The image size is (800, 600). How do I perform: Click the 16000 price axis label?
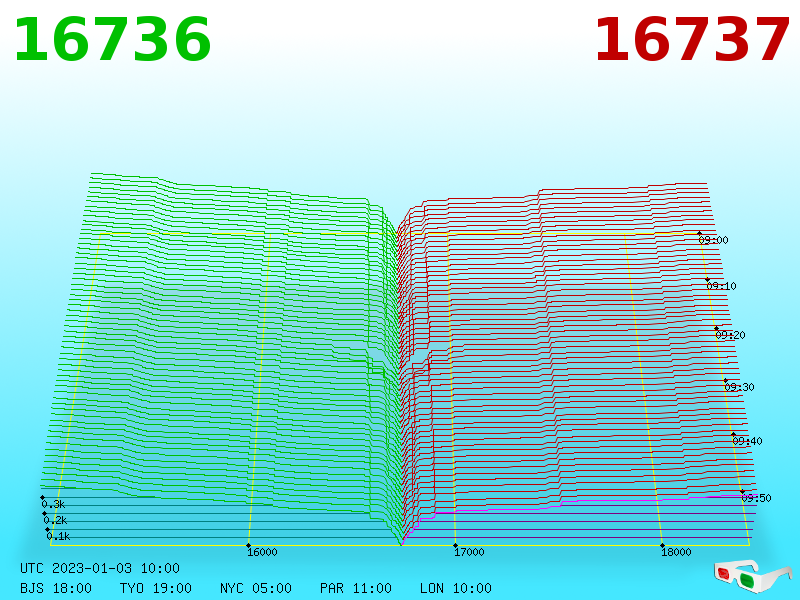tap(262, 552)
